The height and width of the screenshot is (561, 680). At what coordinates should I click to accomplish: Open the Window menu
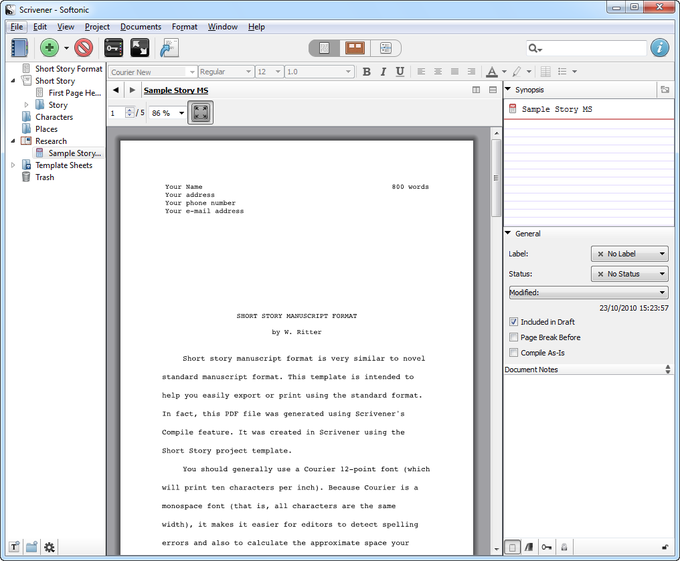[x=222, y=27]
